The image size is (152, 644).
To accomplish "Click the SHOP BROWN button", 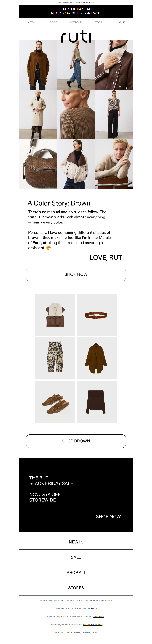I will pyautogui.click(x=76, y=441).
